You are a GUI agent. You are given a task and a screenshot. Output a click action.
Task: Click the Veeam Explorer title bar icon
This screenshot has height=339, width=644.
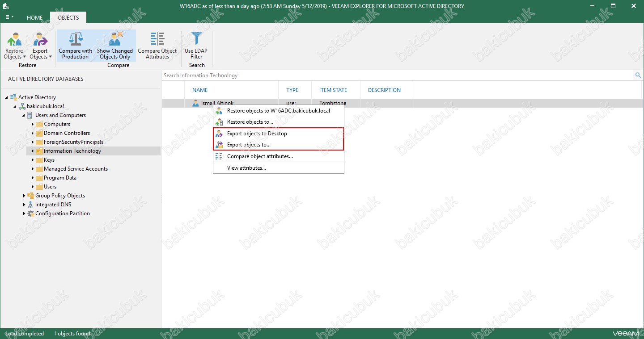[x=6, y=6]
